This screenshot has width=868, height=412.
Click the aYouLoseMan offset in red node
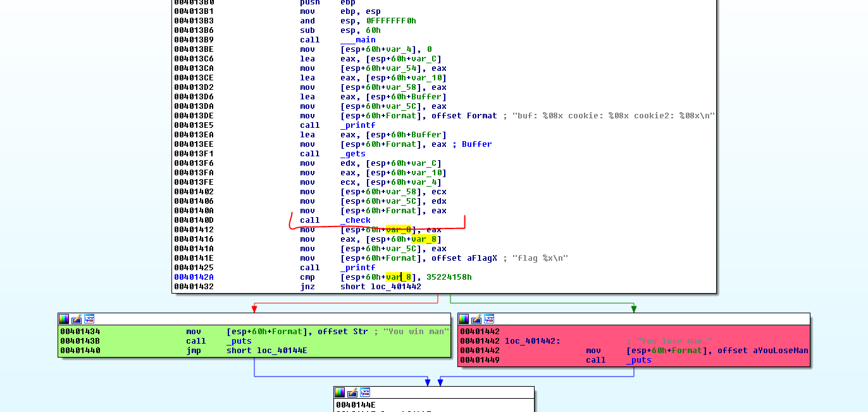[x=780, y=351]
